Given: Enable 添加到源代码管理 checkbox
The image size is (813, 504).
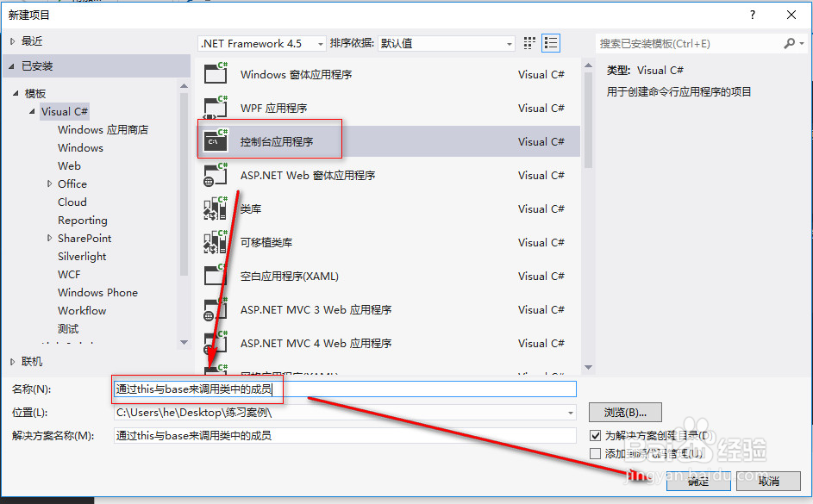Looking at the screenshot, I should pyautogui.click(x=595, y=454).
